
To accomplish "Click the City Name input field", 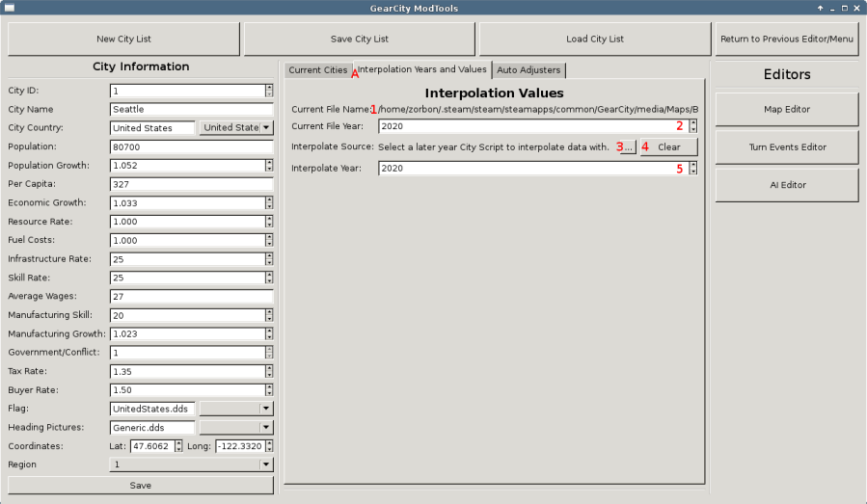I will (192, 110).
